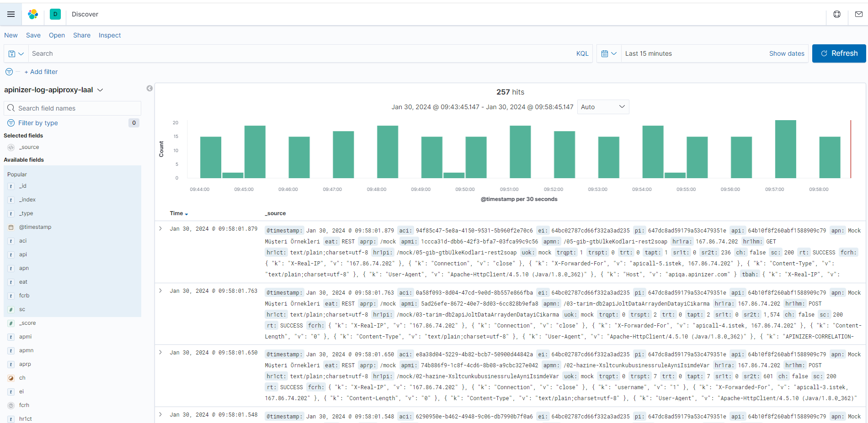This screenshot has width=868, height=423.
Task: Click the Share menu item
Action: [x=82, y=35]
